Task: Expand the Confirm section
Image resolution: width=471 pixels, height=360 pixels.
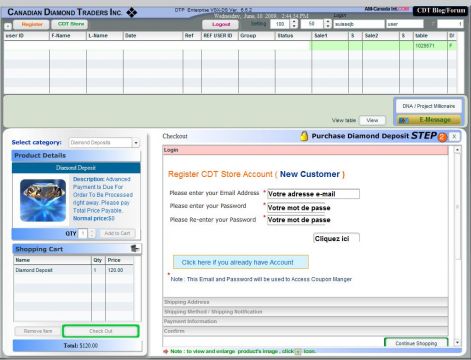Action: [305, 331]
